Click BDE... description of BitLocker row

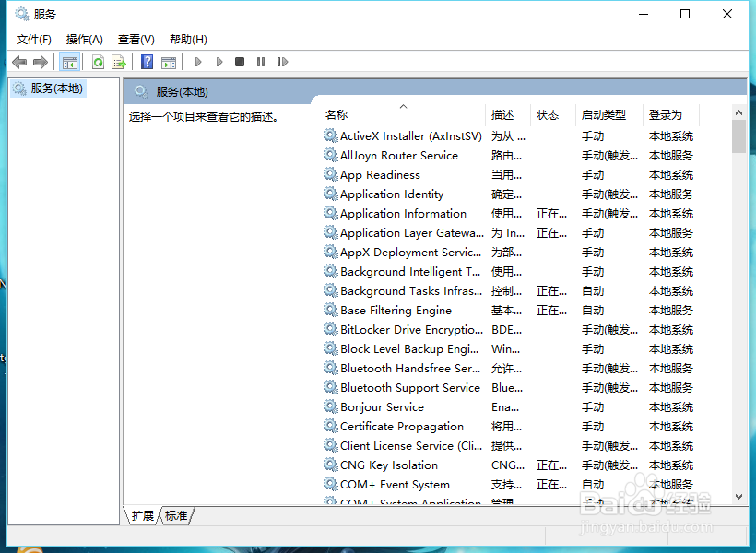tap(506, 330)
